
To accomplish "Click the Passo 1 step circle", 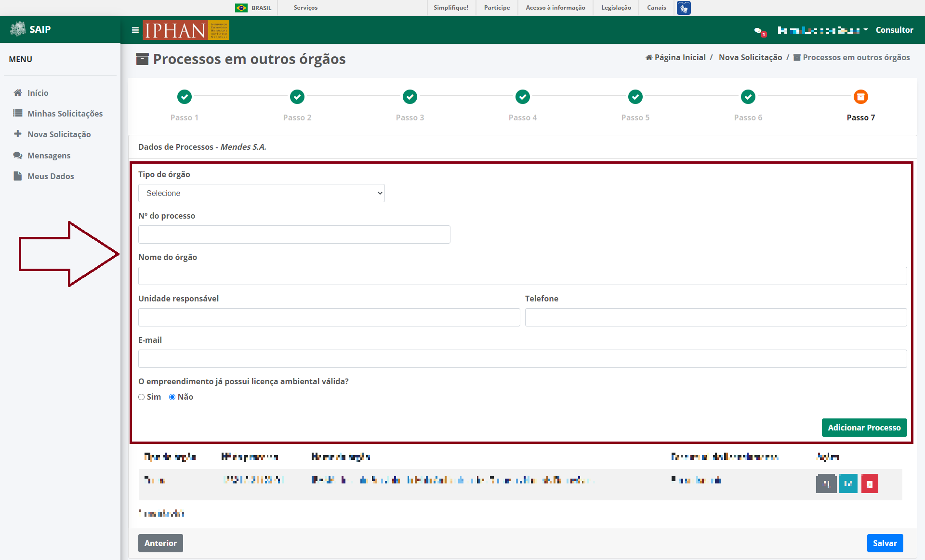I will (x=185, y=97).
